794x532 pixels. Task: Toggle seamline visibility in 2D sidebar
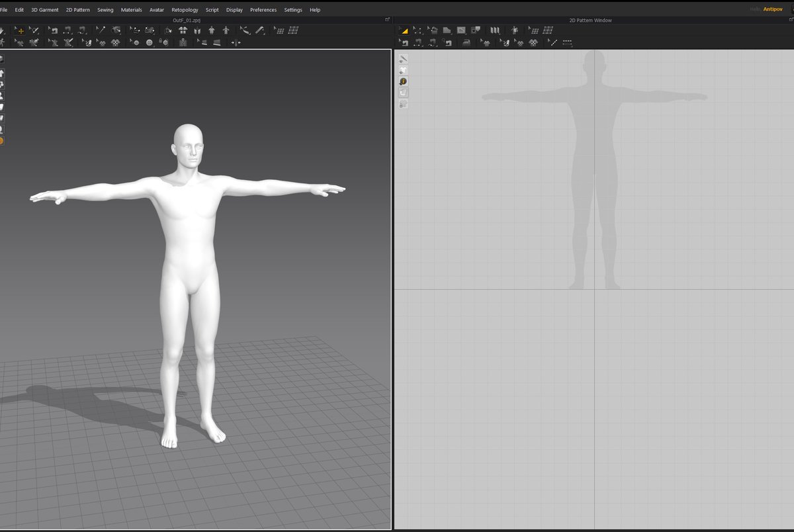(x=404, y=58)
